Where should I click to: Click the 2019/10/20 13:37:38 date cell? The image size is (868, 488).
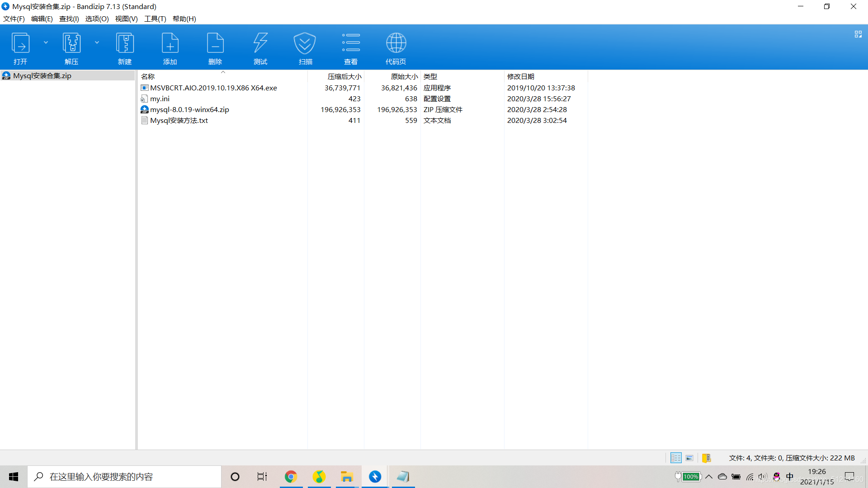[x=541, y=88]
